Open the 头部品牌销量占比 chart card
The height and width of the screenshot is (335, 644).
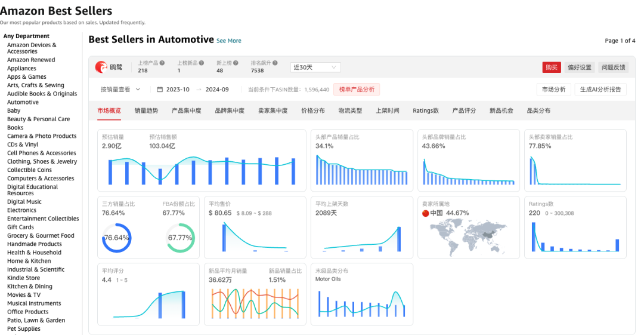469,161
